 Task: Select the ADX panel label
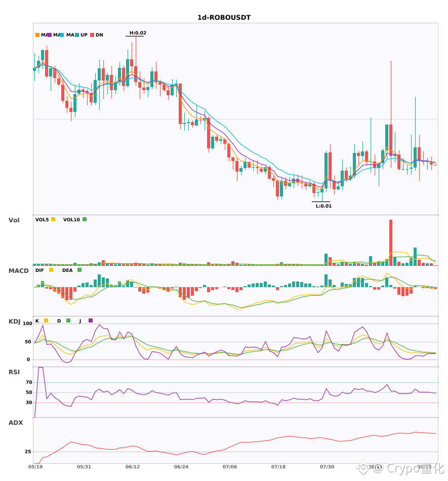coord(16,423)
